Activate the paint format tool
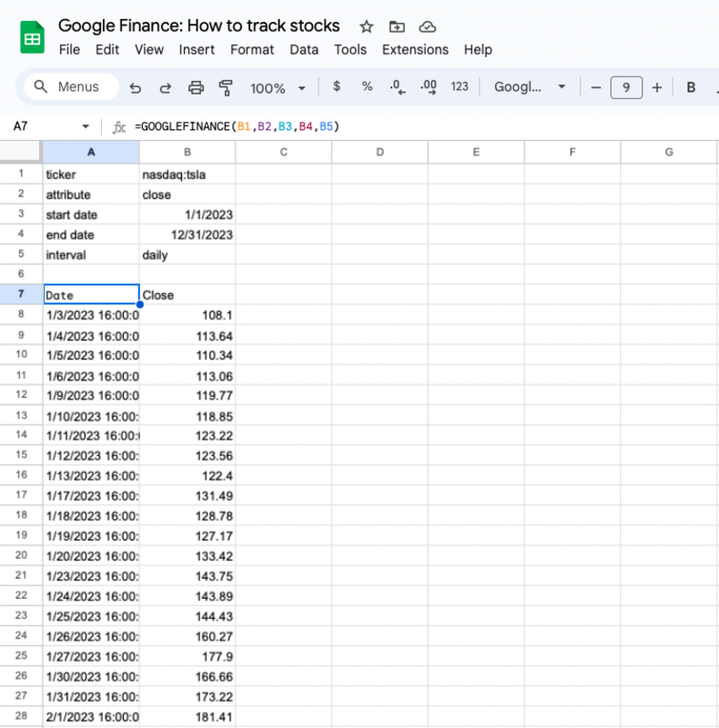 (225, 87)
